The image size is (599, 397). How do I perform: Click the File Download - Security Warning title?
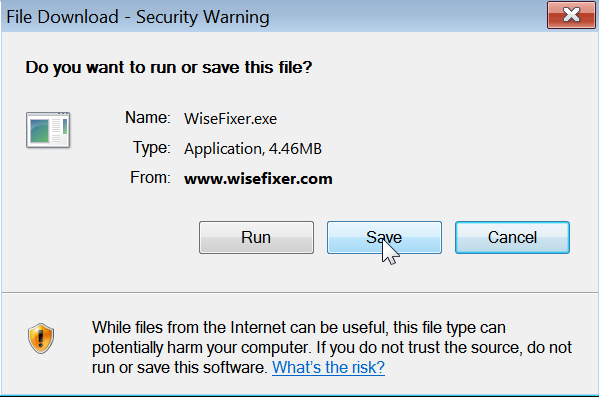coord(138,17)
